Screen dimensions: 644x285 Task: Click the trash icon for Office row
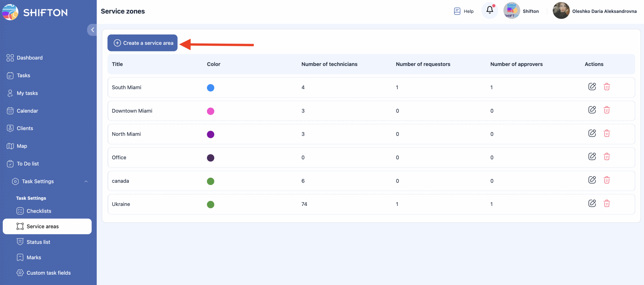pyautogui.click(x=607, y=157)
